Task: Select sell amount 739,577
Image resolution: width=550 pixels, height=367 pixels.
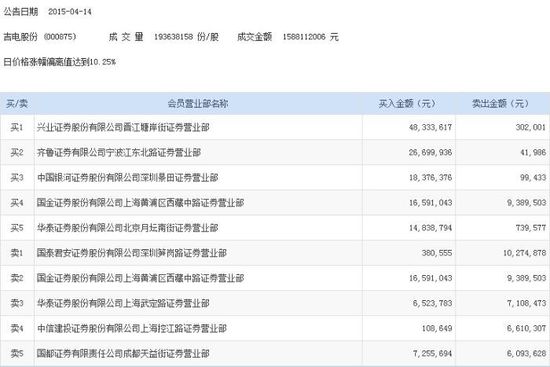Action: [x=531, y=228]
